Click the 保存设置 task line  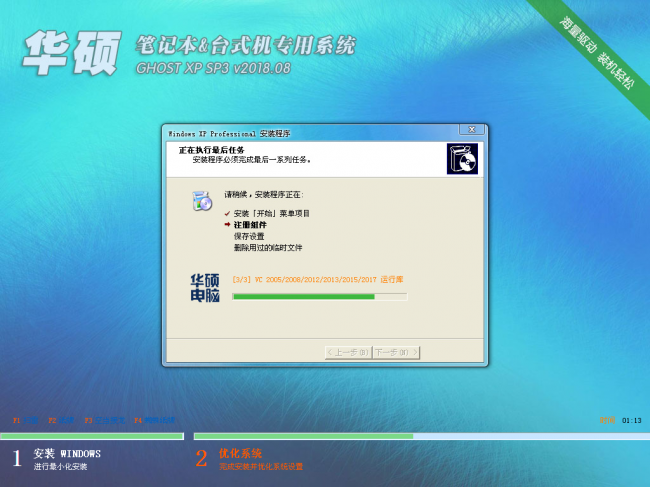click(249, 236)
